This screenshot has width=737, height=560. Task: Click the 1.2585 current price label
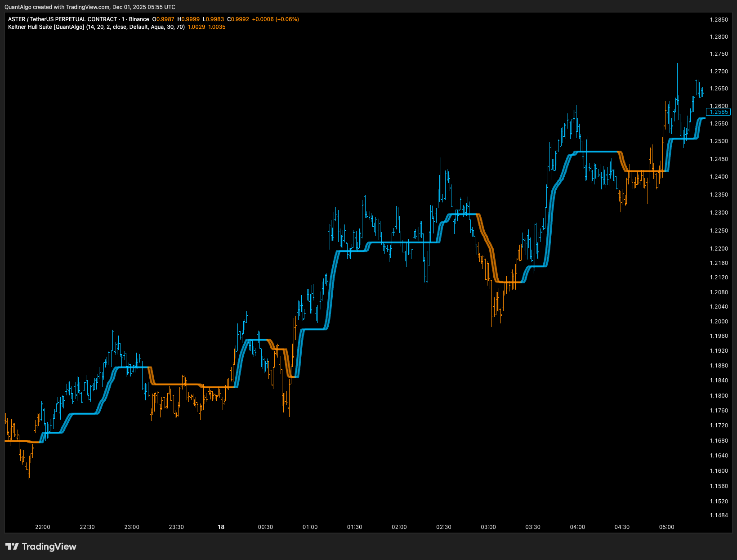(x=719, y=112)
